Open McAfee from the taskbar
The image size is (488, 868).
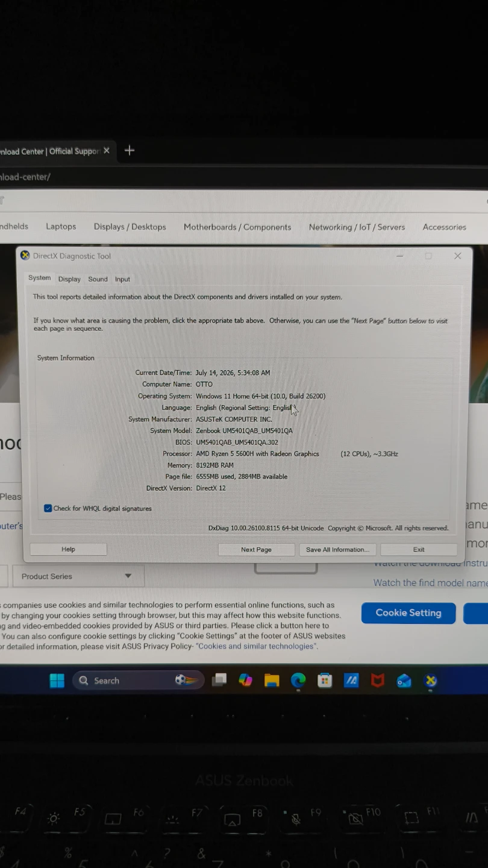pyautogui.click(x=378, y=681)
